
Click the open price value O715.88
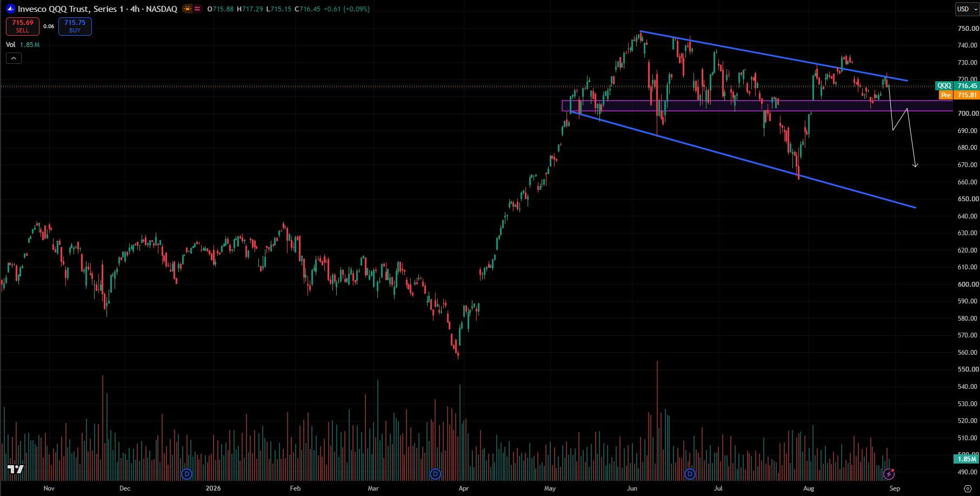click(x=221, y=9)
